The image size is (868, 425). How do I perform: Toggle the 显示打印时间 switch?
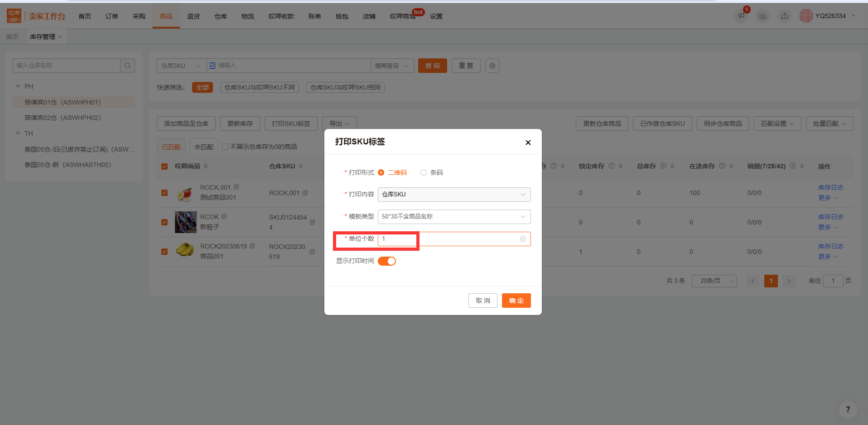[x=387, y=261]
